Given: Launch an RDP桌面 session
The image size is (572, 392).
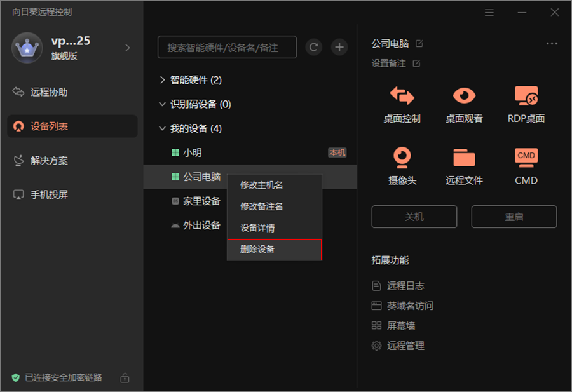Looking at the screenshot, I should pyautogui.click(x=526, y=105).
